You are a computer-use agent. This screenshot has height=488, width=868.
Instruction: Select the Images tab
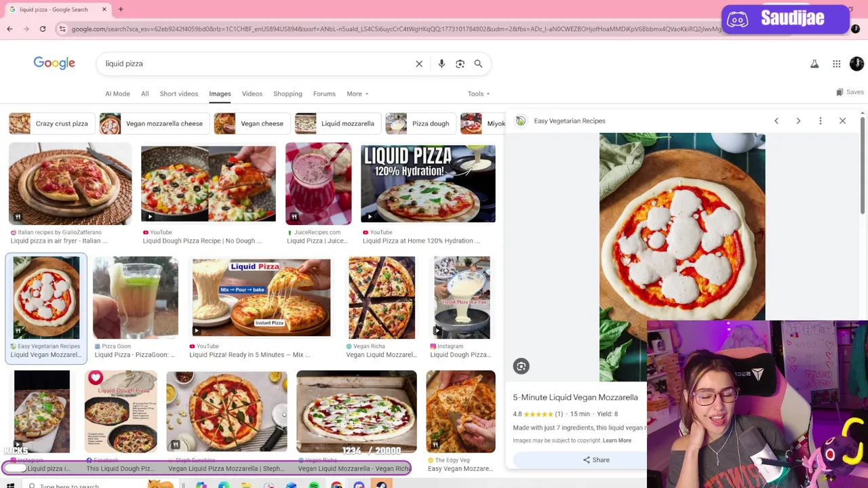220,94
